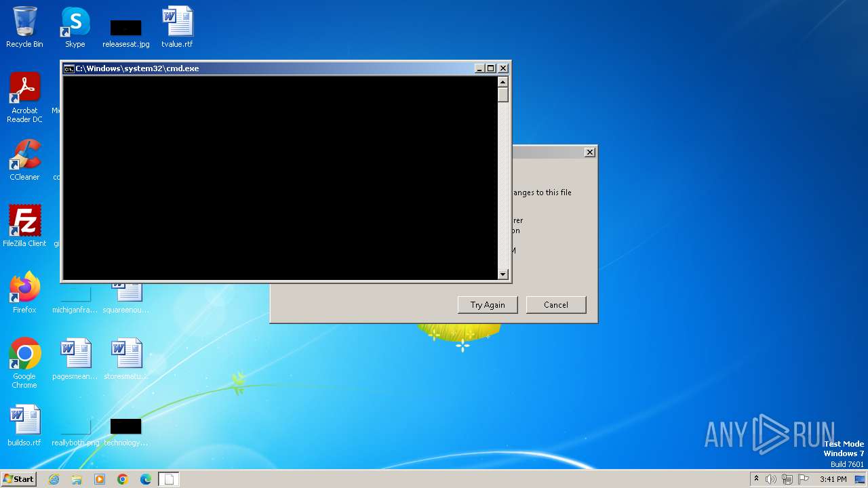Image resolution: width=868 pixels, height=488 pixels.
Task: Click the Show desktop button
Action: pyautogui.click(x=861, y=479)
